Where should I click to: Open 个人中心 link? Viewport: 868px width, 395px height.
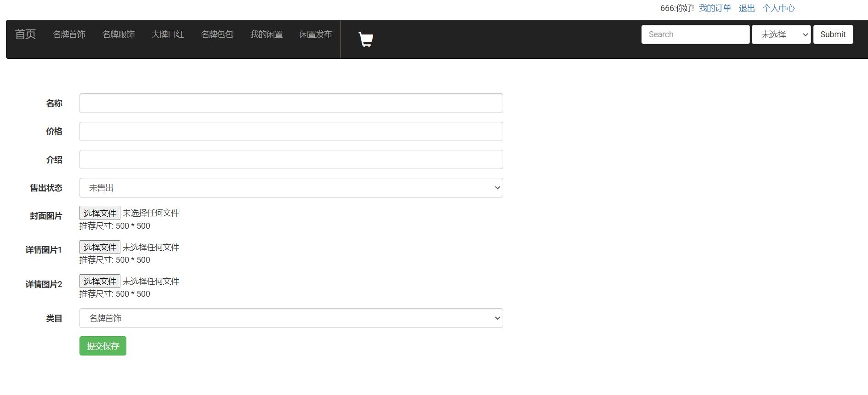779,8
